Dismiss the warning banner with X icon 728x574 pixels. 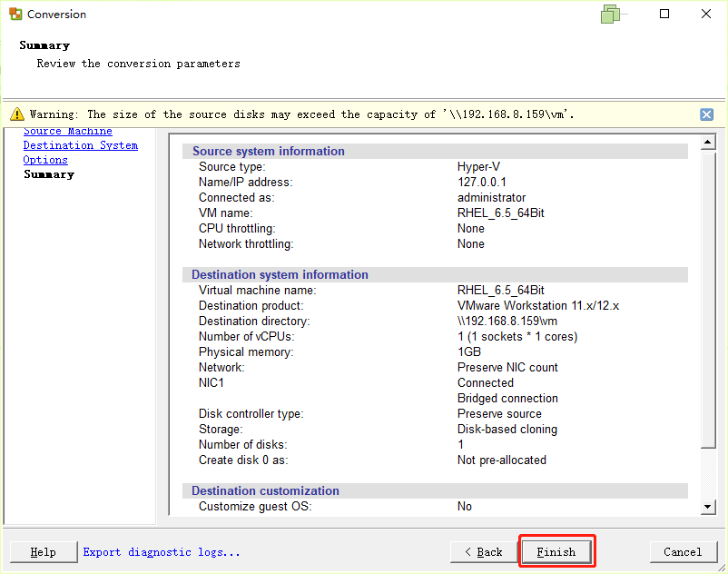[706, 114]
